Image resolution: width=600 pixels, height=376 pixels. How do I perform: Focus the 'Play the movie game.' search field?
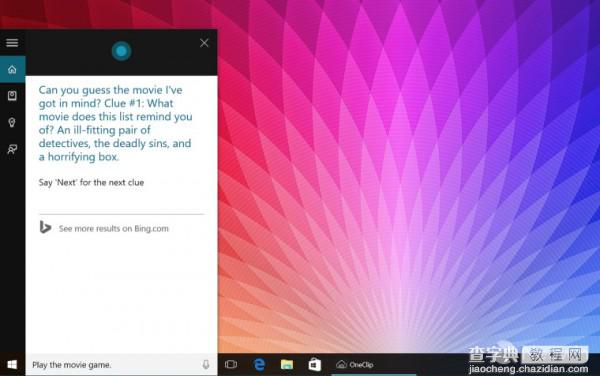(x=121, y=365)
